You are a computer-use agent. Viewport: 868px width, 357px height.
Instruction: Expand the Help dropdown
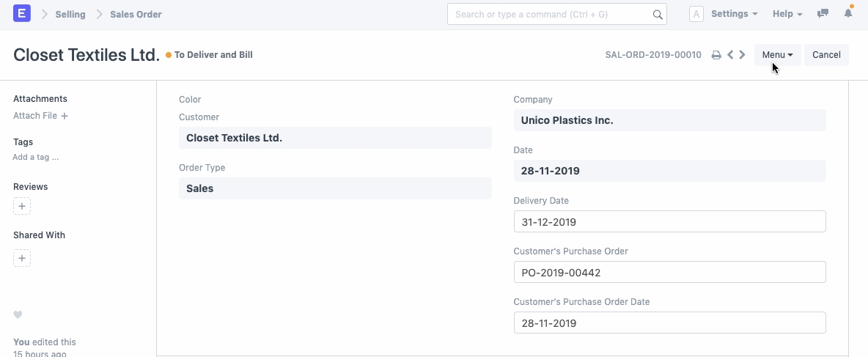point(787,14)
